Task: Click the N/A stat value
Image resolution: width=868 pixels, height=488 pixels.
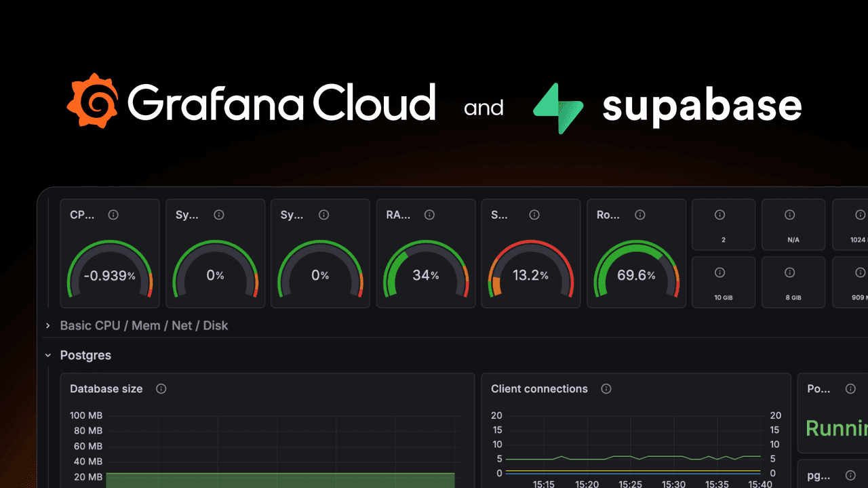Action: pos(792,240)
